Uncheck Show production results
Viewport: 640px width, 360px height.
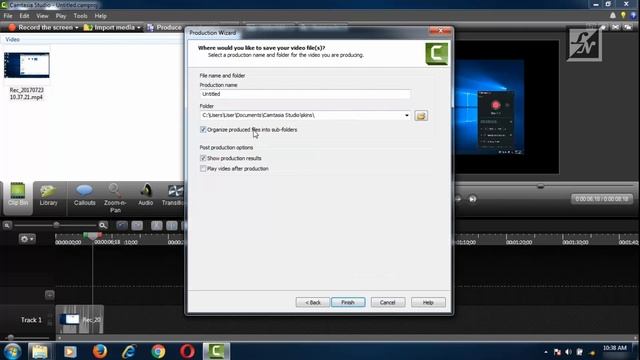coord(203,158)
